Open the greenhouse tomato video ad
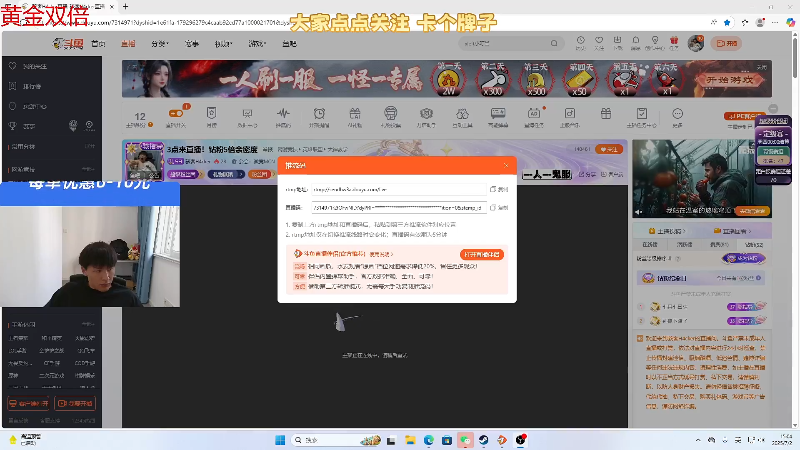Image resolution: width=800 pixels, height=450 pixels. pyautogui.click(x=702, y=178)
